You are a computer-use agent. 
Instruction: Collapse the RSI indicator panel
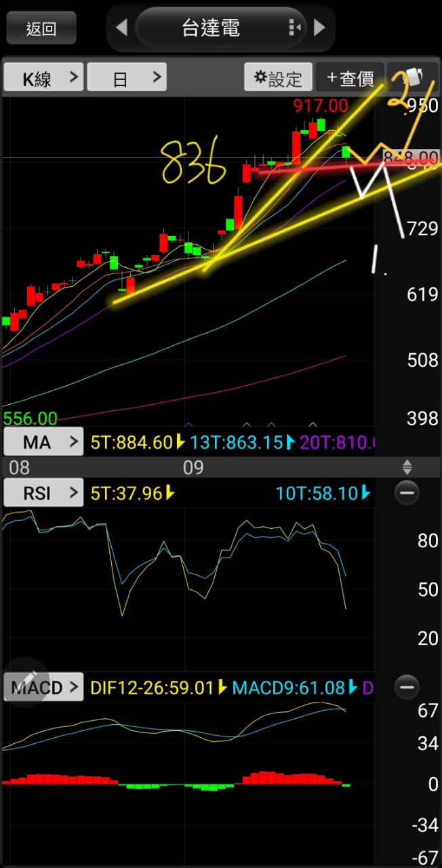click(x=407, y=493)
